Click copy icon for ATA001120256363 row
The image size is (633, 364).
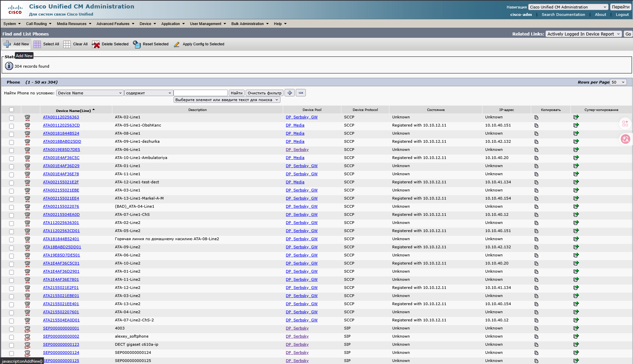536,117
